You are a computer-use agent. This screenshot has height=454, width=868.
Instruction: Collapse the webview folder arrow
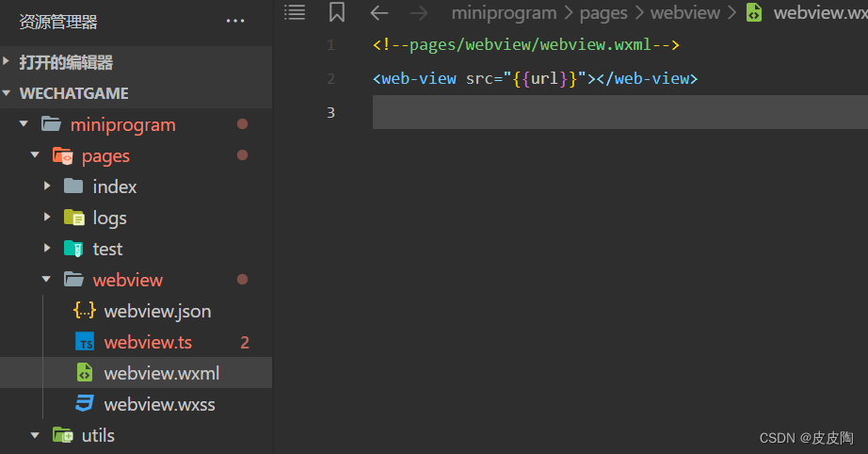(x=46, y=280)
